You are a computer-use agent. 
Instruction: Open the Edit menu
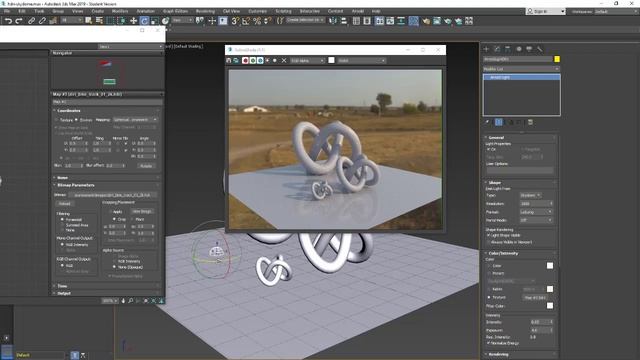[x=22, y=11]
